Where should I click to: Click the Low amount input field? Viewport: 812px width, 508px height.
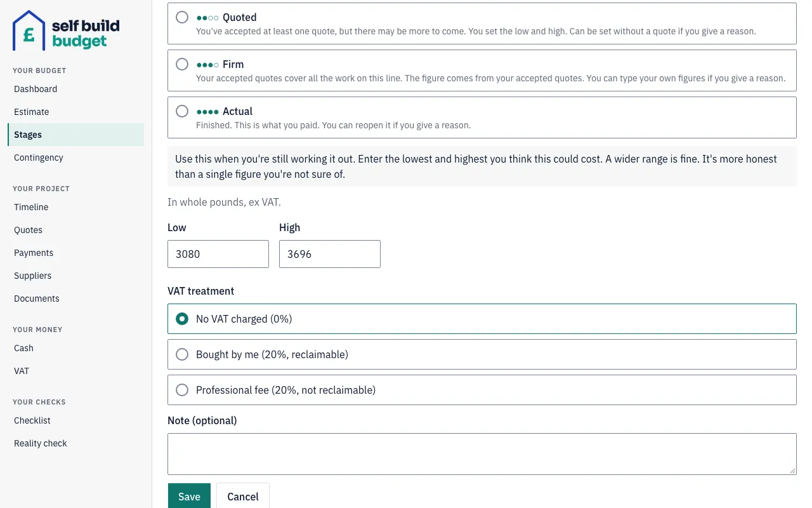point(218,254)
